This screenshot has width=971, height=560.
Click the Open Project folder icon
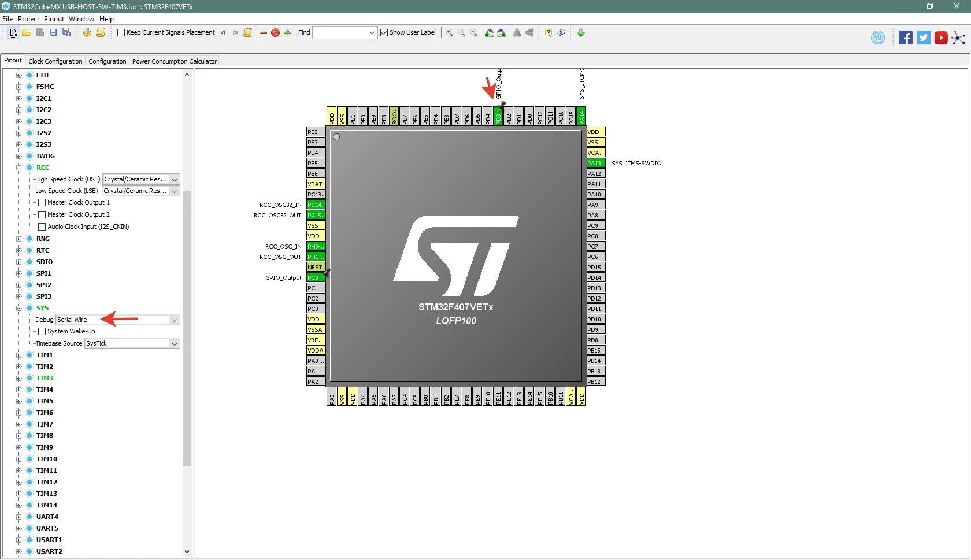coord(27,32)
